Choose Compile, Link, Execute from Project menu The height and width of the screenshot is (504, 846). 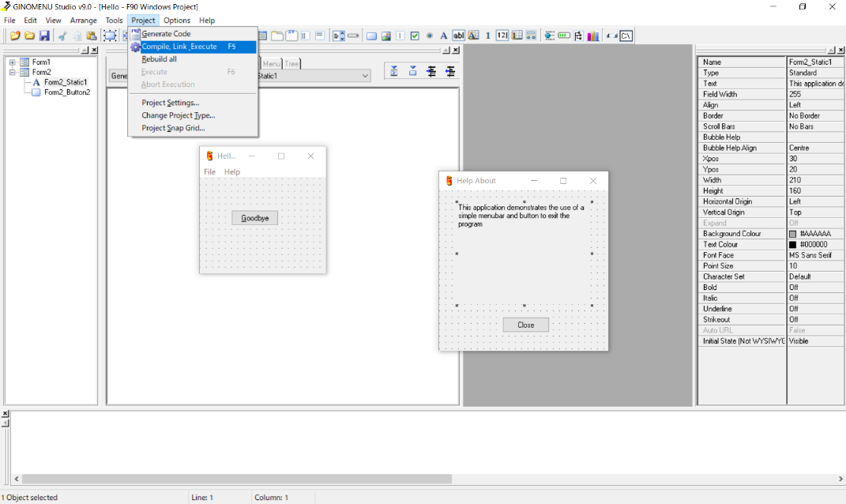pos(193,47)
